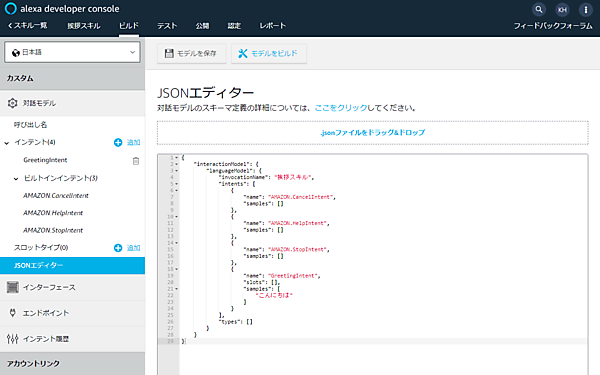The image size is (600, 375).
Task: Click the モデルをビルド button
Action: pos(269,53)
